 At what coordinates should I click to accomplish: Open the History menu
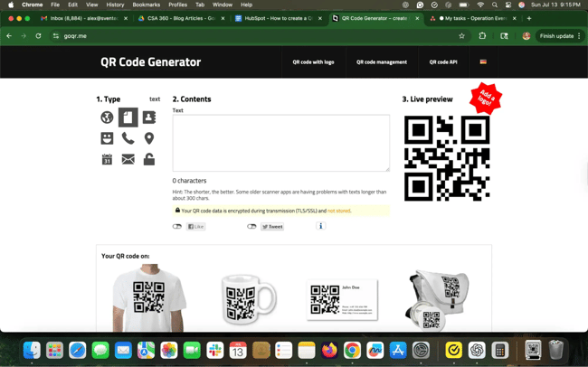tap(115, 5)
